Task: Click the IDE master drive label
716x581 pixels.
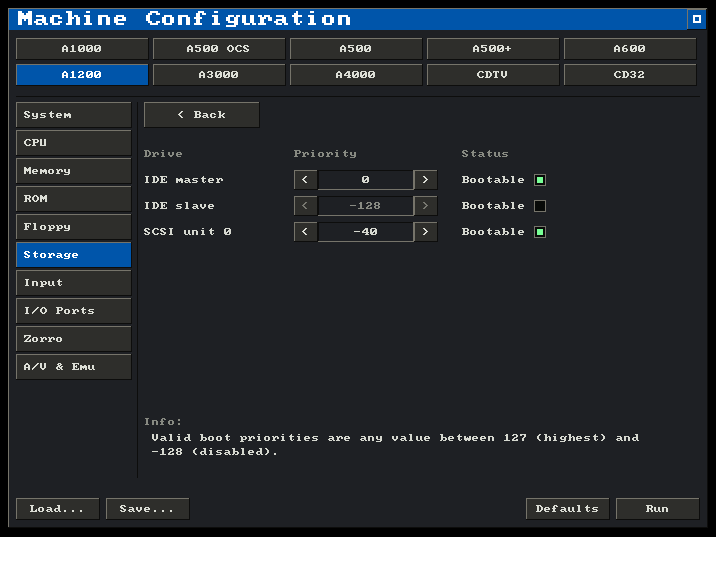Action: coord(184,180)
